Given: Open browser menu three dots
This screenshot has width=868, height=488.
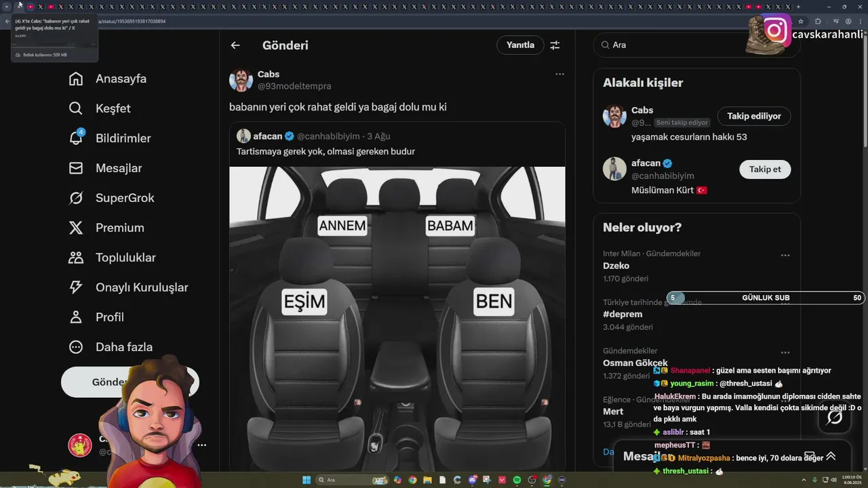Looking at the screenshot, I should 861,21.
